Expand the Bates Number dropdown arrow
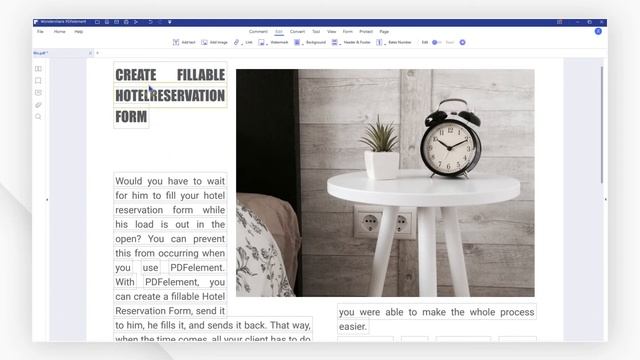The width and height of the screenshot is (640, 360). (385, 43)
